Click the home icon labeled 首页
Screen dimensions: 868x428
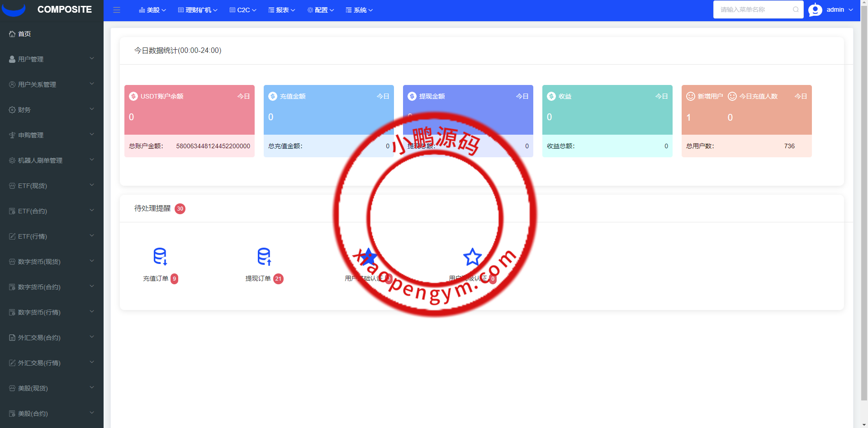coord(12,34)
